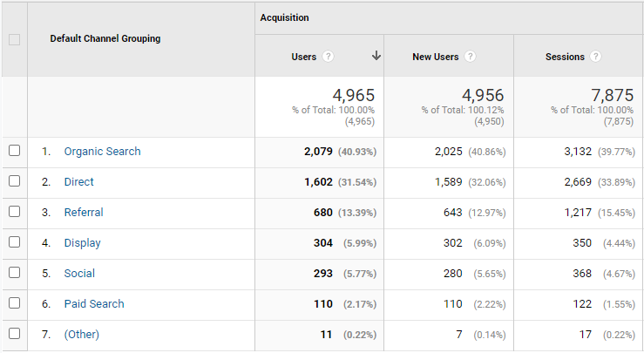
Task: Open the Direct channel link
Action: (78, 182)
